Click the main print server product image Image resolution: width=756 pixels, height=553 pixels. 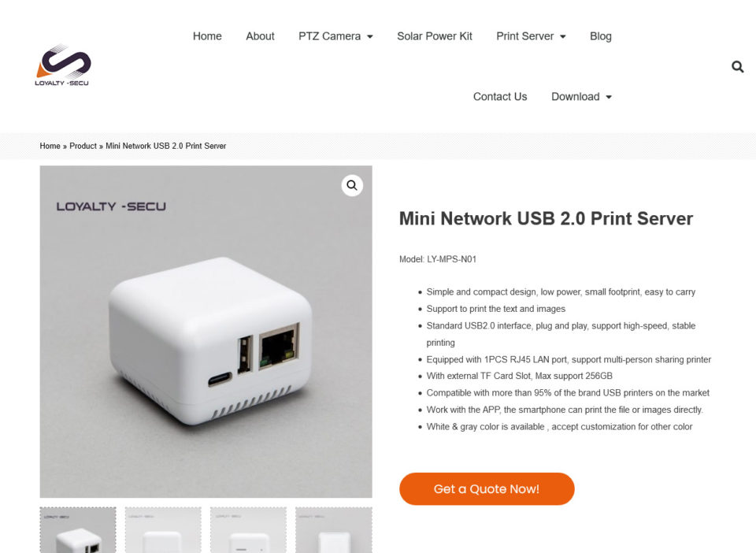point(206,332)
